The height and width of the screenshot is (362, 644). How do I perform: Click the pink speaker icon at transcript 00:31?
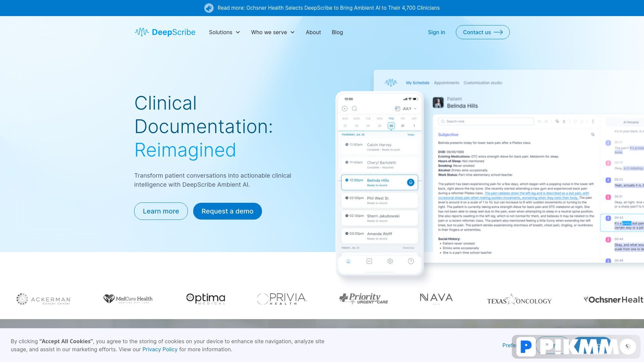(x=608, y=197)
